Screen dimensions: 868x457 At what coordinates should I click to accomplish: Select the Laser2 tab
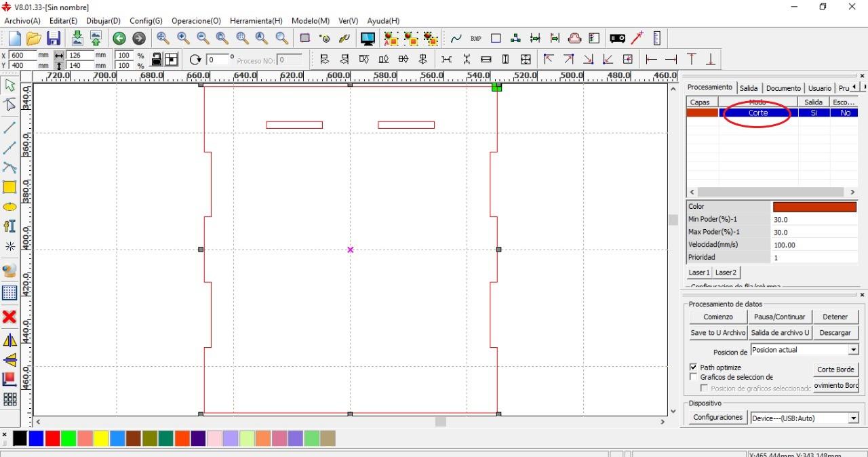(x=726, y=273)
